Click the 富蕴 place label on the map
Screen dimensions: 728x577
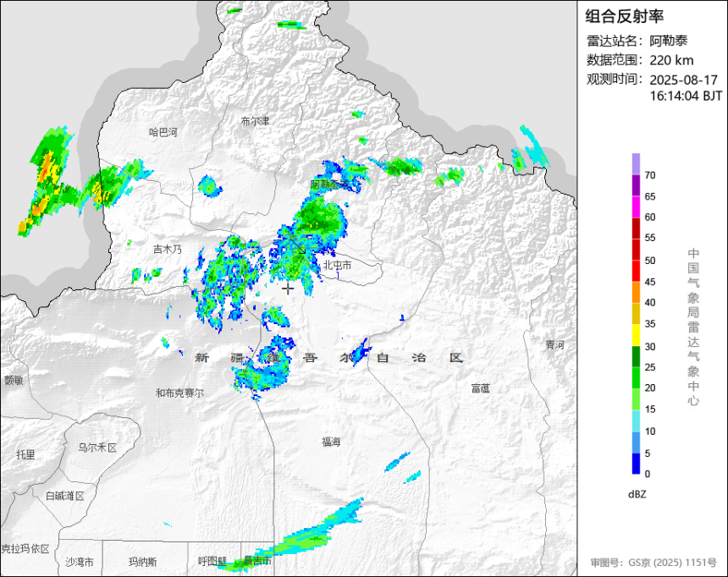tap(481, 388)
